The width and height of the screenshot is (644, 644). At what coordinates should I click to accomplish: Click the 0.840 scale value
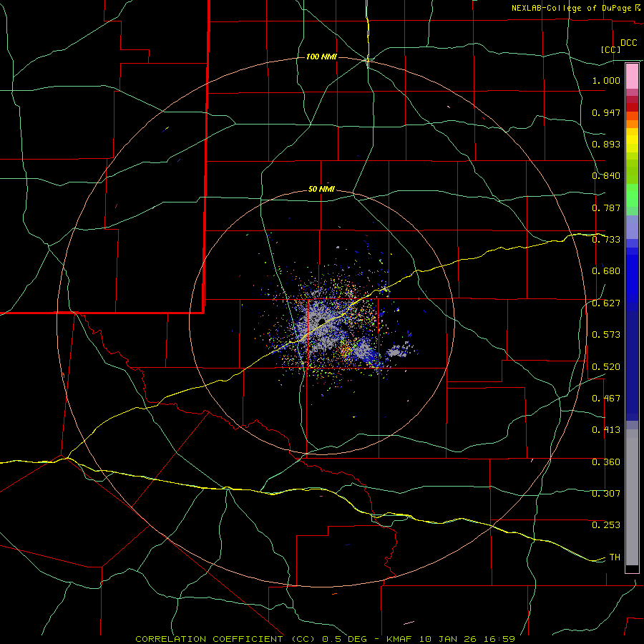coord(606,176)
